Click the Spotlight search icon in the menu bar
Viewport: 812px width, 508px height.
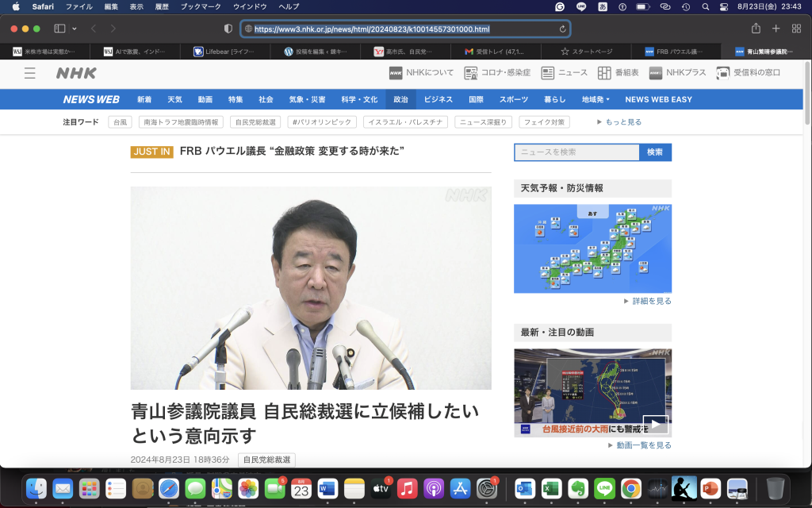pos(703,6)
